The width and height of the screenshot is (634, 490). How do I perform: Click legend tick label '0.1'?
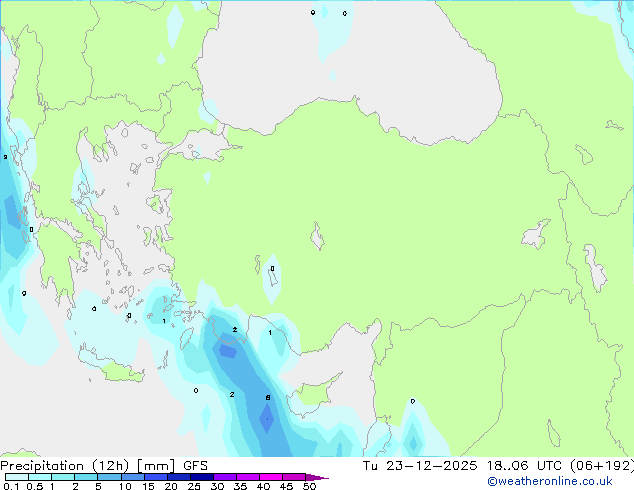coord(11,486)
